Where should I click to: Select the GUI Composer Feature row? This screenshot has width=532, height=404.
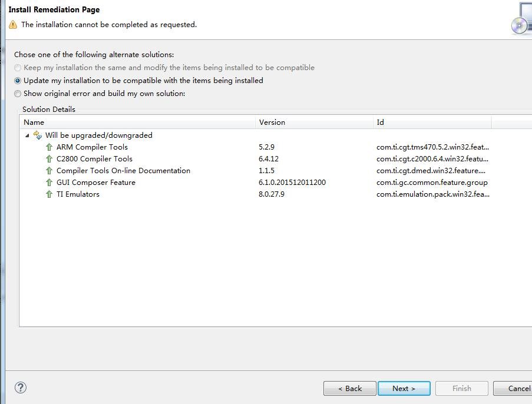click(x=95, y=183)
